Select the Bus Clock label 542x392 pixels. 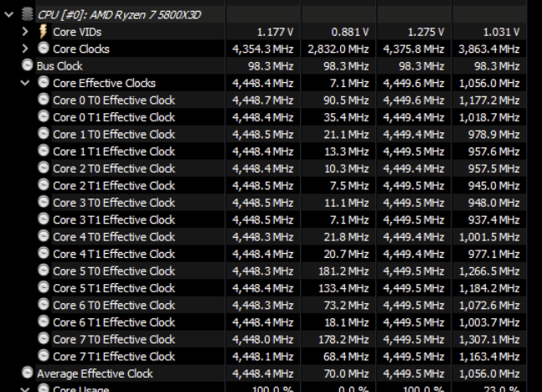click(59, 66)
